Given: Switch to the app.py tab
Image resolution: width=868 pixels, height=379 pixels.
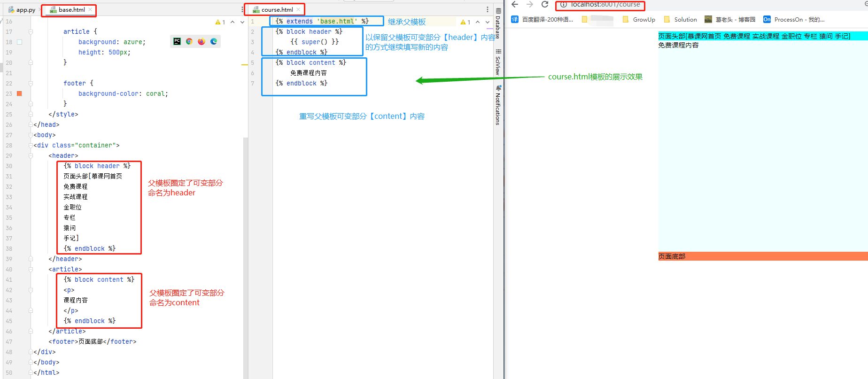Looking at the screenshot, I should (x=22, y=9).
